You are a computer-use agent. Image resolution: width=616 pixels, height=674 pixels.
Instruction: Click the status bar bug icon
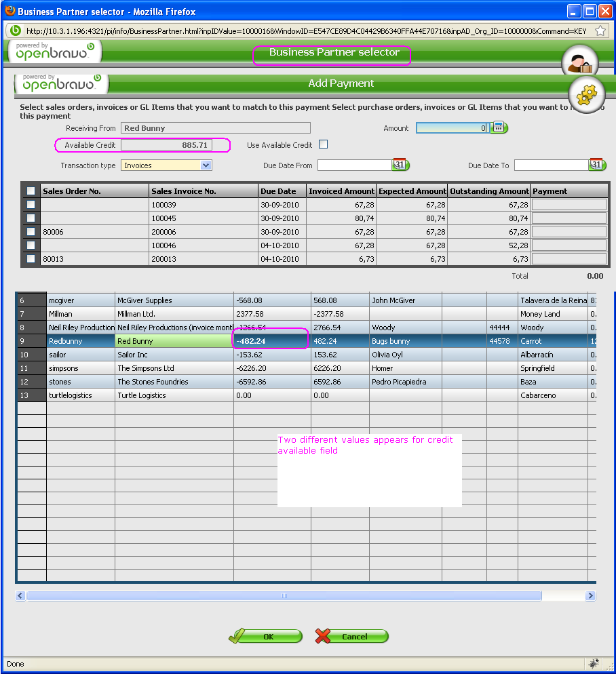[594, 663]
